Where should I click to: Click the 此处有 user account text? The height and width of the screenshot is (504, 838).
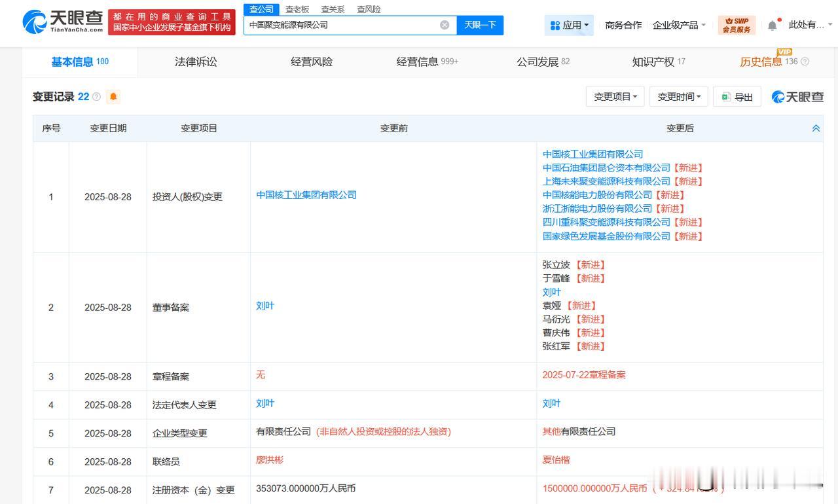point(806,25)
